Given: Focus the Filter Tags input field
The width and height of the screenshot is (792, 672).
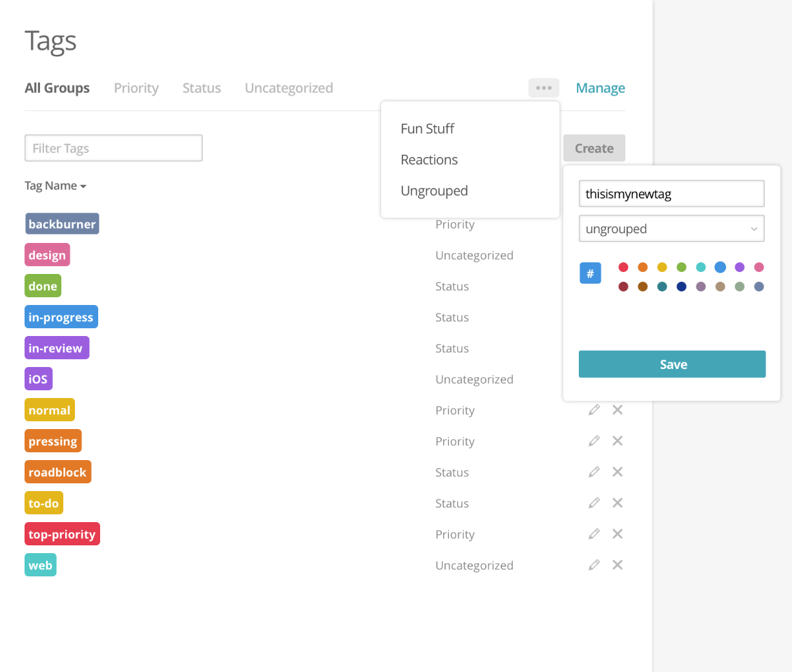Looking at the screenshot, I should point(114,148).
